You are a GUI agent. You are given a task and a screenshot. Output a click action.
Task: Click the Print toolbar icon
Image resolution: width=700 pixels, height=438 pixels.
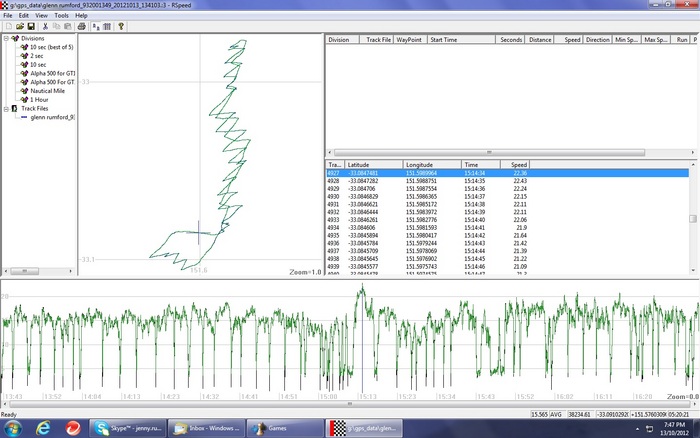pos(82,26)
